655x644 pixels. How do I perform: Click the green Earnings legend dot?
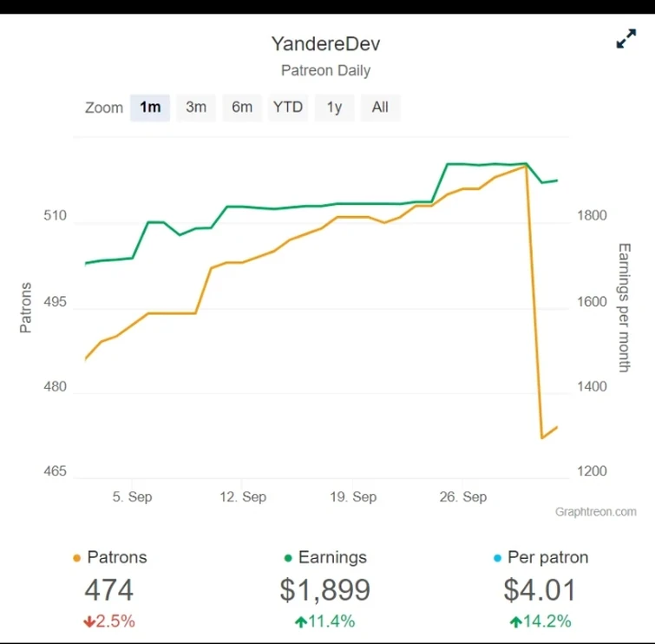click(288, 558)
